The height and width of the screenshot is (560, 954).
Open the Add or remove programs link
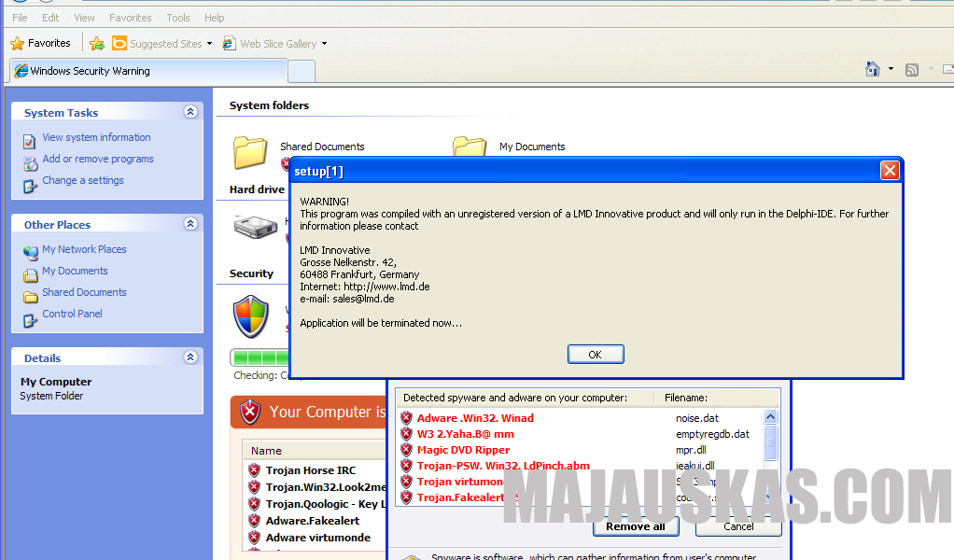coord(98,159)
